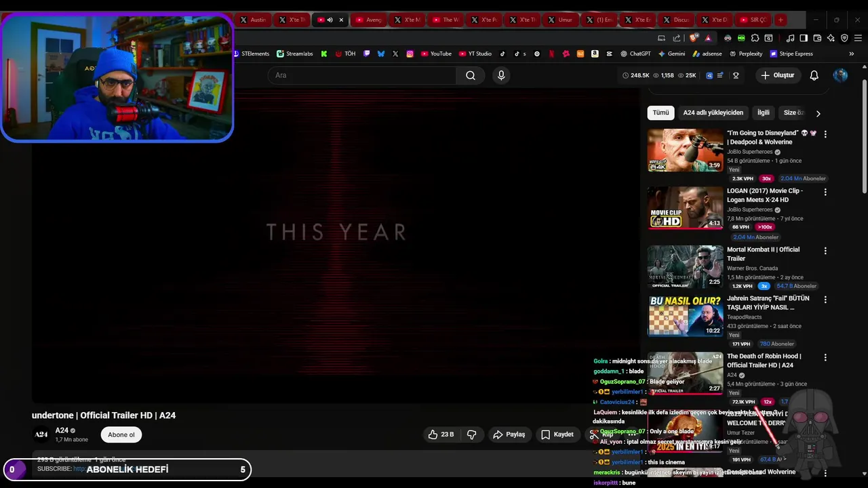Open YouTube bookmark
Image resolution: width=868 pixels, height=488 pixels.
coord(436,54)
